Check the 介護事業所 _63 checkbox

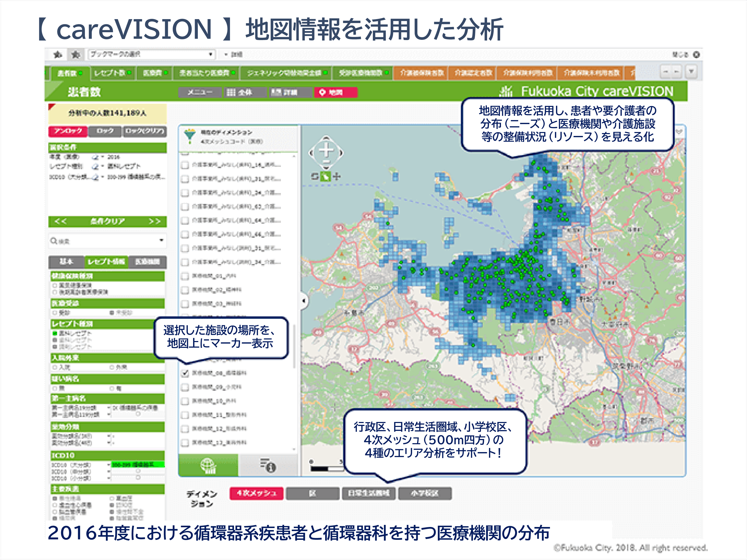pos(185,207)
